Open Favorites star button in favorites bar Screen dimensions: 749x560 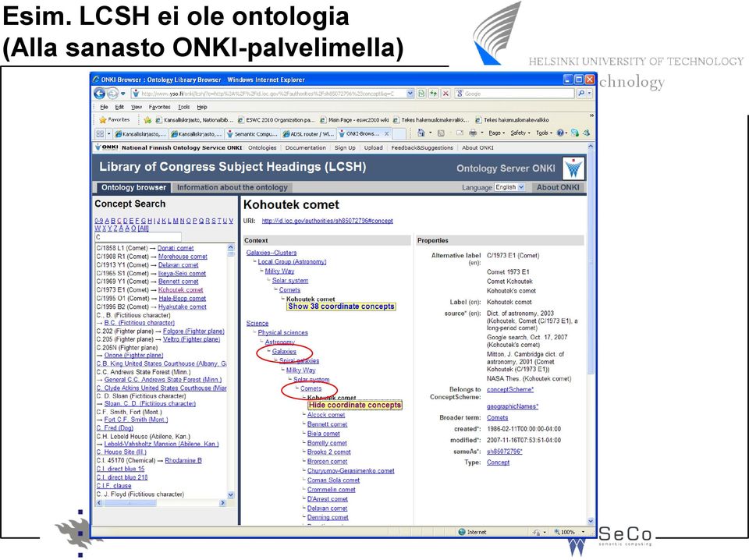click(114, 120)
